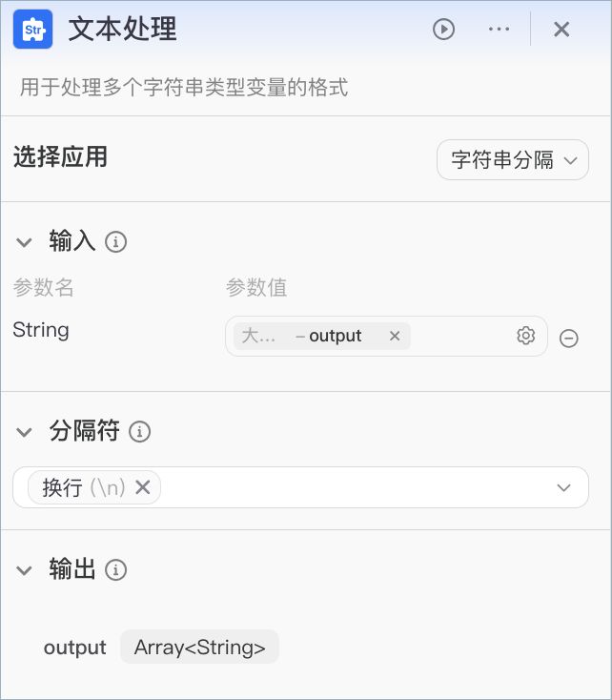Click the node description text
The height and width of the screenshot is (700, 612).
point(183,87)
